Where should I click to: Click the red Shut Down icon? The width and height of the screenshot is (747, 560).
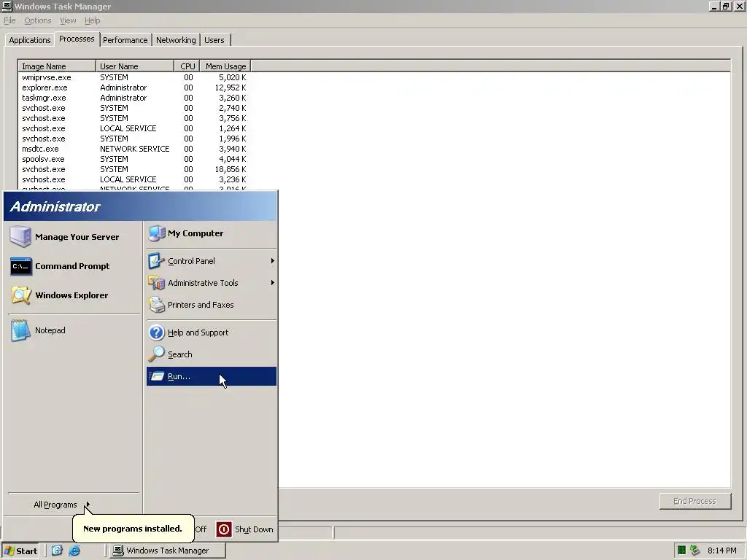(x=224, y=529)
